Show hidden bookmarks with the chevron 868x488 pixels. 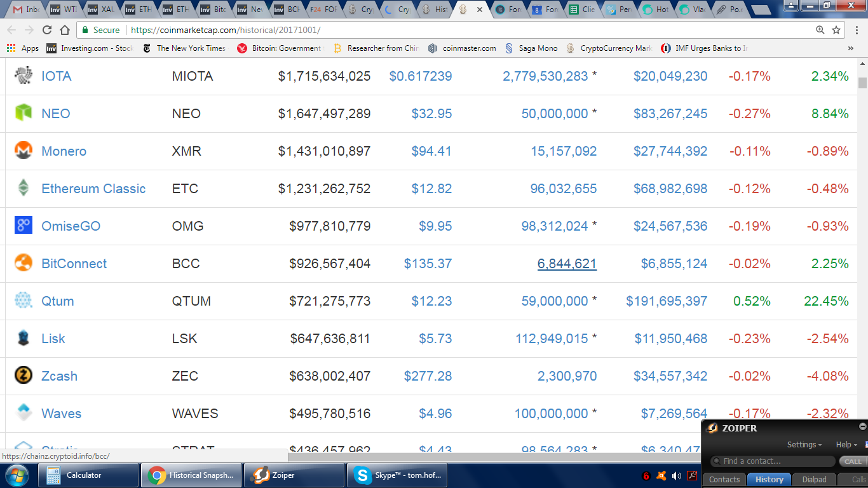pos(851,48)
